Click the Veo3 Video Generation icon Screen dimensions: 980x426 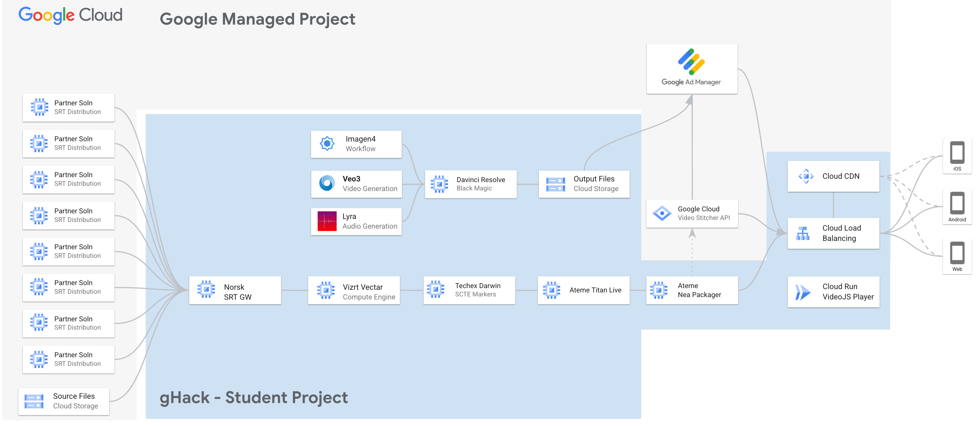327,184
